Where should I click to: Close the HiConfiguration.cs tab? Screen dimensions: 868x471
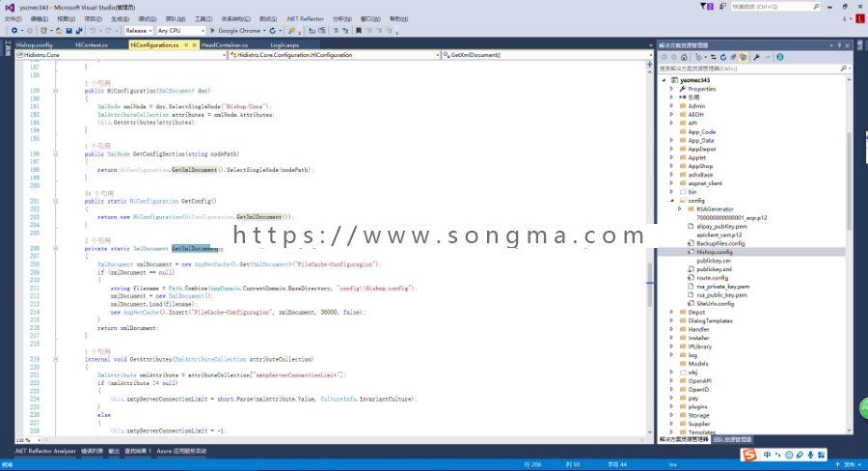[x=194, y=45]
